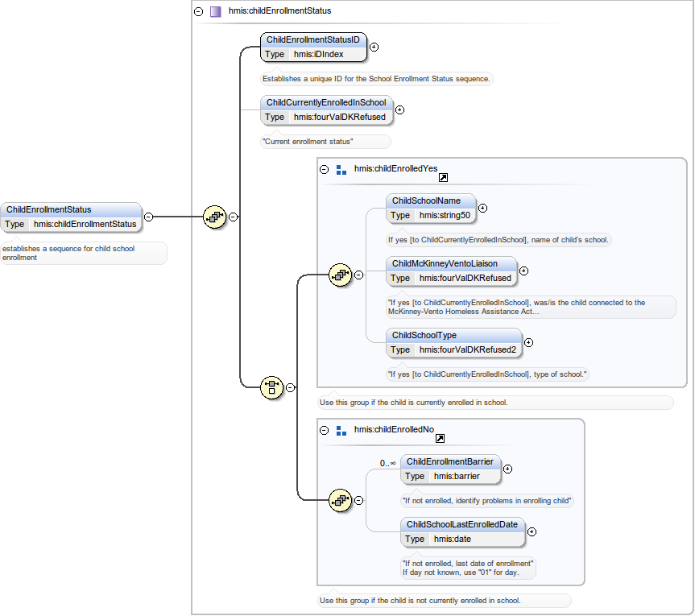Collapse the hmis:childEnrolledYes group
695x616 pixels.
point(325,169)
